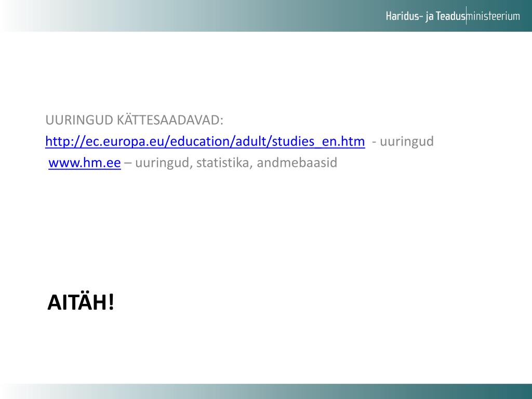Screen dimensions: 532x399
Task: Open the ec.europa.eu adult studies link
Action: (x=205, y=141)
